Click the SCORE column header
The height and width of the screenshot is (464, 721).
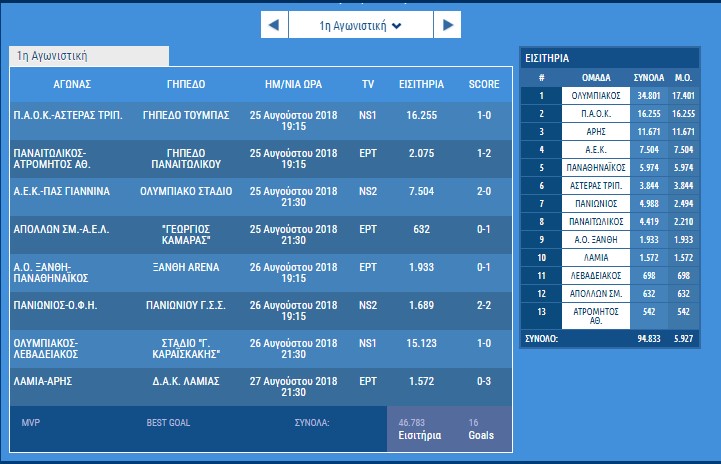(484, 84)
